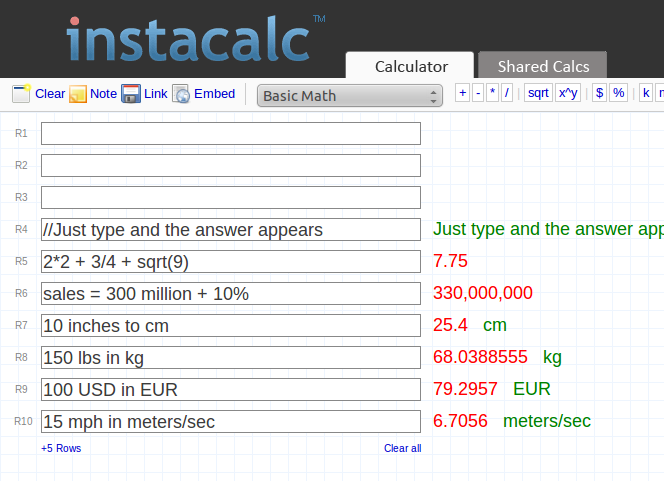
Task: Insert the multiply asterisk operator
Action: (492, 93)
